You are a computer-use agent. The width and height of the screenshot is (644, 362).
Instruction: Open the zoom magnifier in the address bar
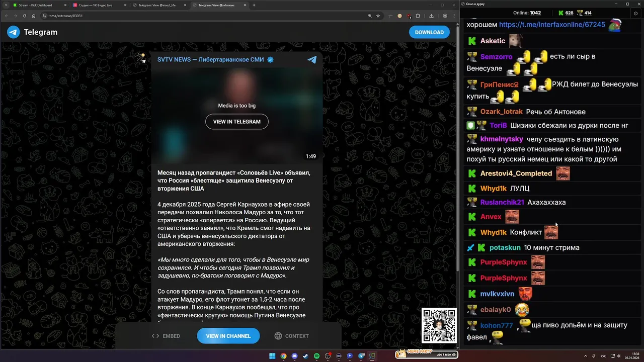[x=370, y=16]
